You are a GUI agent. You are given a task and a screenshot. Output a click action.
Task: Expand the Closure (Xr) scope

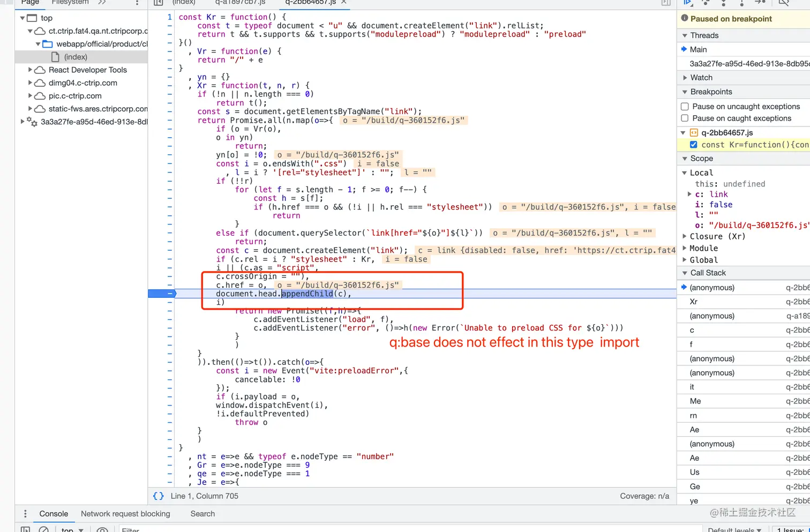click(685, 236)
